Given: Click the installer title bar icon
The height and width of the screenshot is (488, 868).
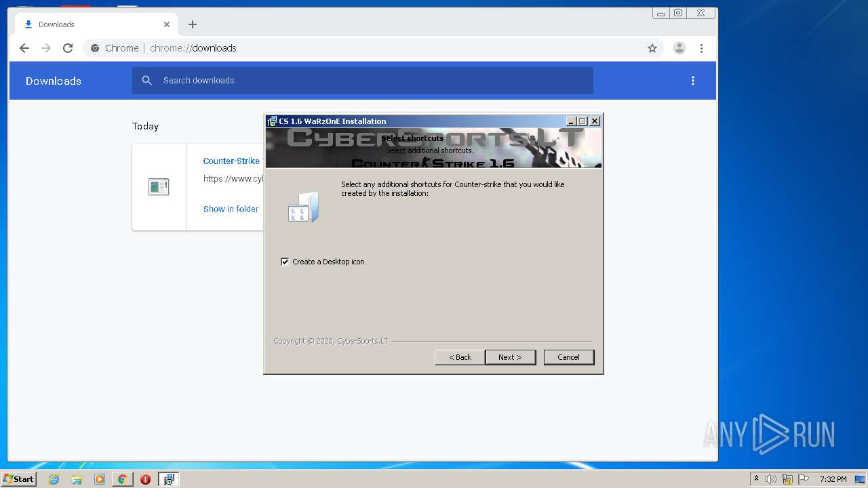Looking at the screenshot, I should click(x=272, y=121).
